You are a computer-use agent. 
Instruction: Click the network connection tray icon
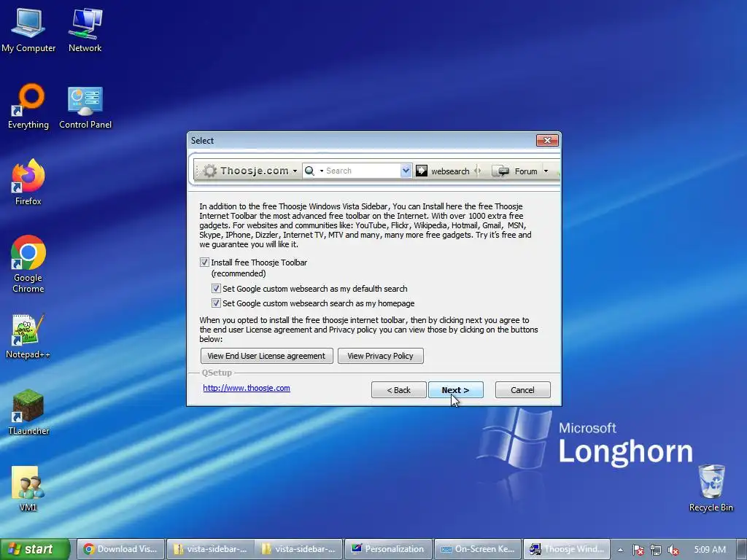[656, 550]
